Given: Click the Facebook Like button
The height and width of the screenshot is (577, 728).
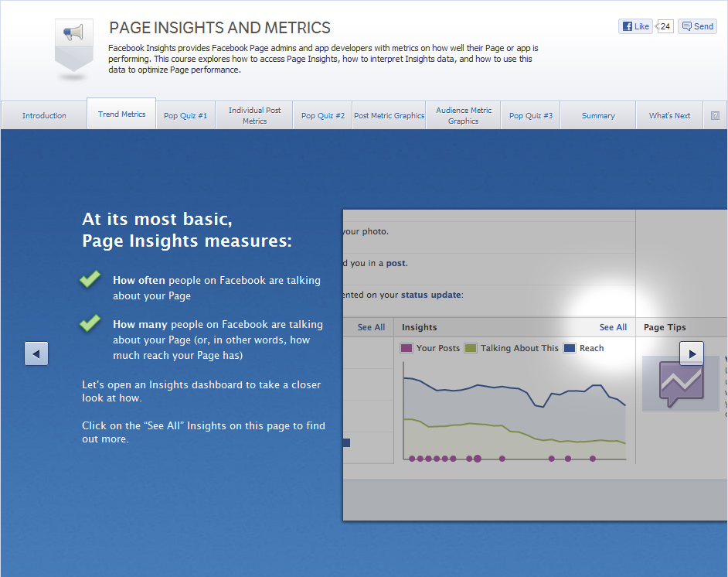Looking at the screenshot, I should (635, 26).
